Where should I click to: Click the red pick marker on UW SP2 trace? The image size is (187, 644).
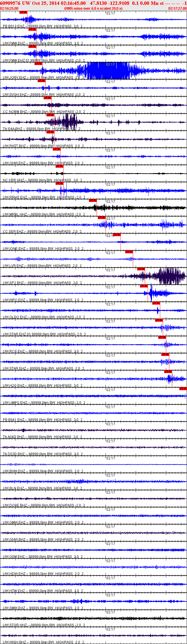pos(141,269)
